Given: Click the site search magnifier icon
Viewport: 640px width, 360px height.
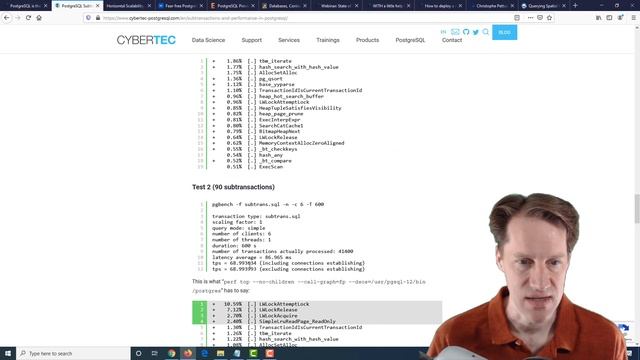Looking at the screenshot, I should (x=486, y=32).
